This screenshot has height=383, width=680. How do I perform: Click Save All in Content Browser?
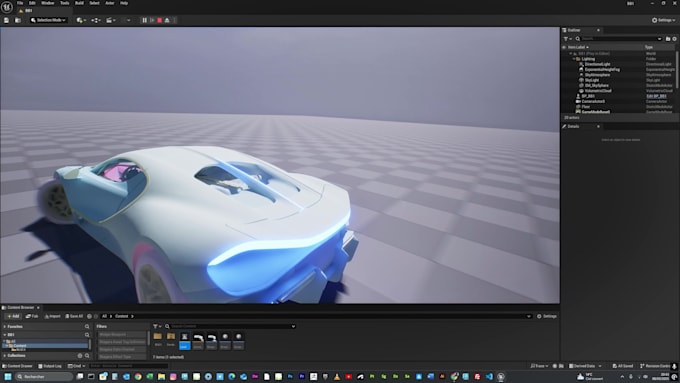[x=74, y=316]
